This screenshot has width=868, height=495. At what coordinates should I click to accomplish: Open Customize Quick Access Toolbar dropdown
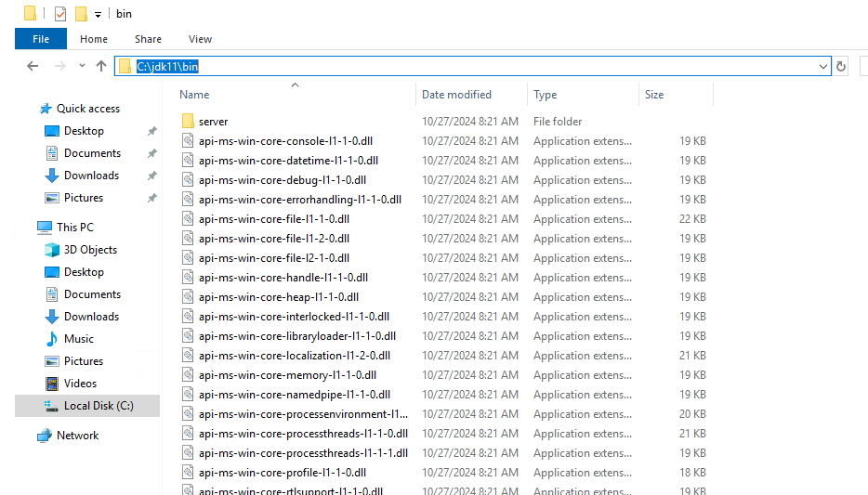point(98,14)
